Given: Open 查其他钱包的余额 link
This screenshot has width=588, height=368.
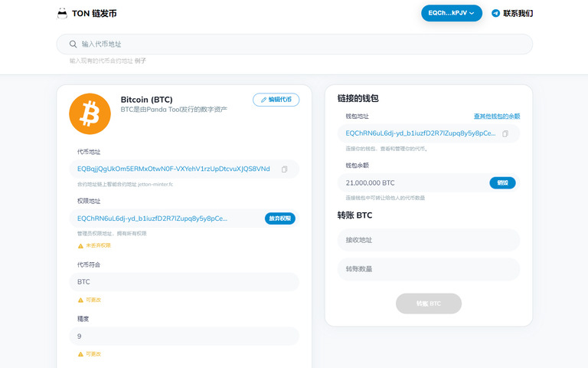Looking at the screenshot, I should coord(497,117).
